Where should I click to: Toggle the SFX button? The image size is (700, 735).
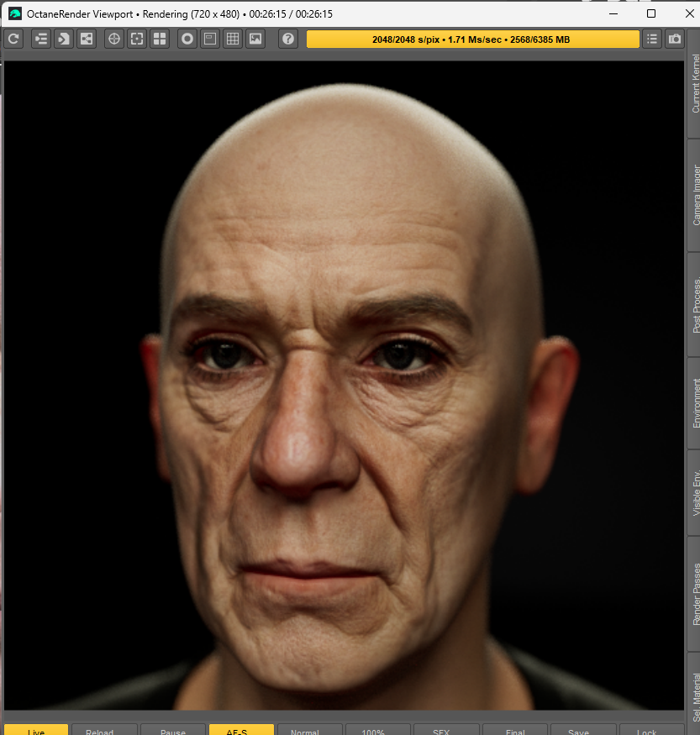[447, 730]
